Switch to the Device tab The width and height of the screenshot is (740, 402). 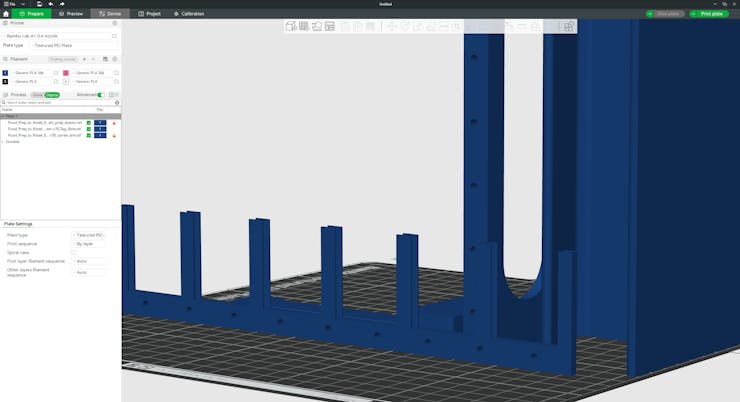pyautogui.click(x=110, y=14)
